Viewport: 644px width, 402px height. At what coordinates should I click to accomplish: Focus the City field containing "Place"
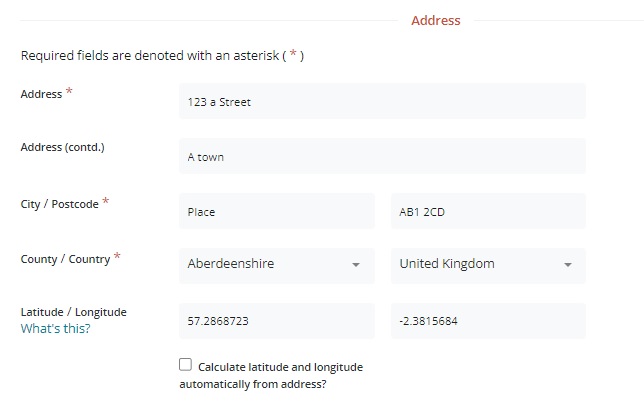(x=277, y=212)
